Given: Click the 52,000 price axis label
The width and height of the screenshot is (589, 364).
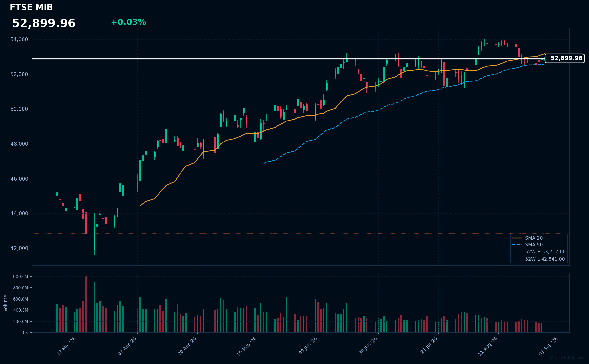Looking at the screenshot, I should (19, 74).
